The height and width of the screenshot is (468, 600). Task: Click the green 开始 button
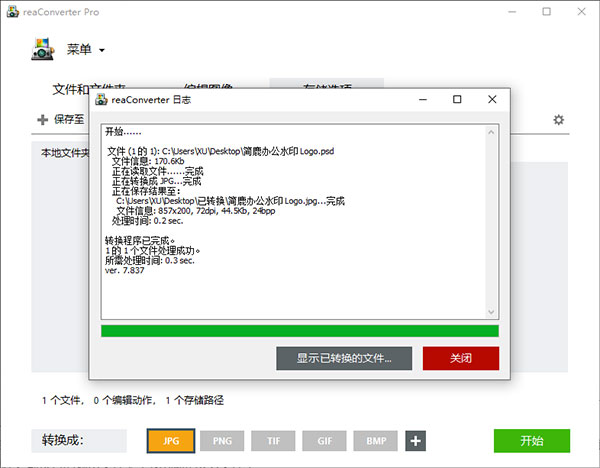click(x=532, y=441)
